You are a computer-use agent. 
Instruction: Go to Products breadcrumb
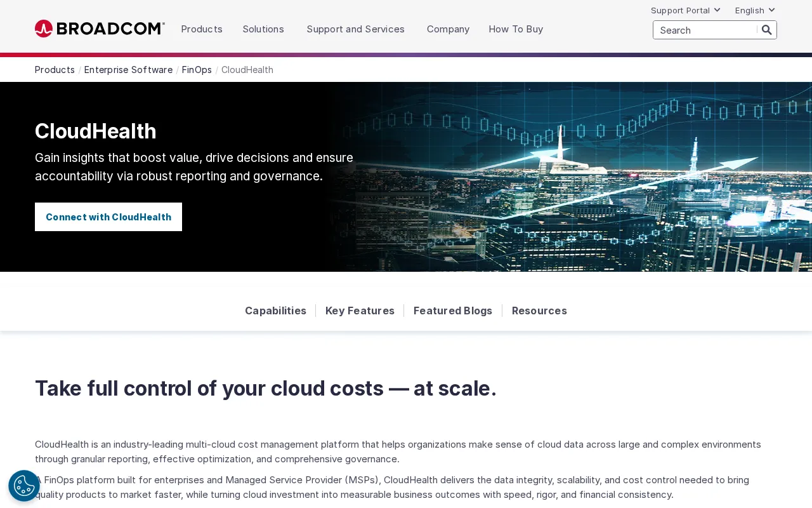[x=55, y=70]
